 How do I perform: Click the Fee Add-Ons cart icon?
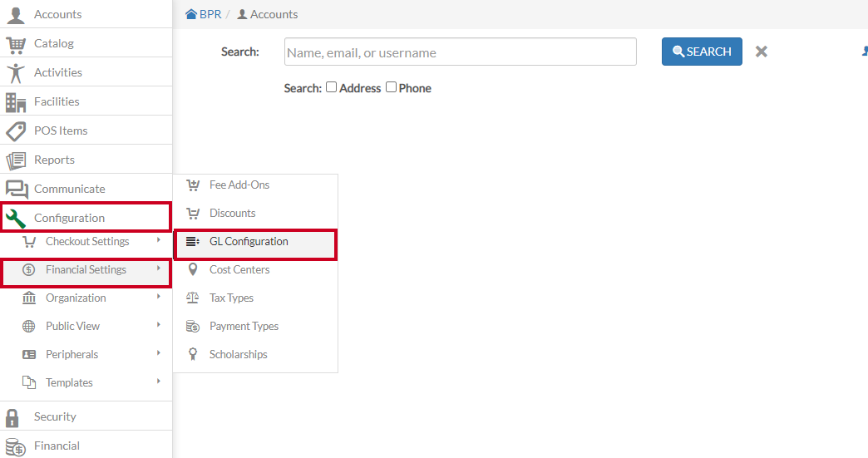pos(193,185)
